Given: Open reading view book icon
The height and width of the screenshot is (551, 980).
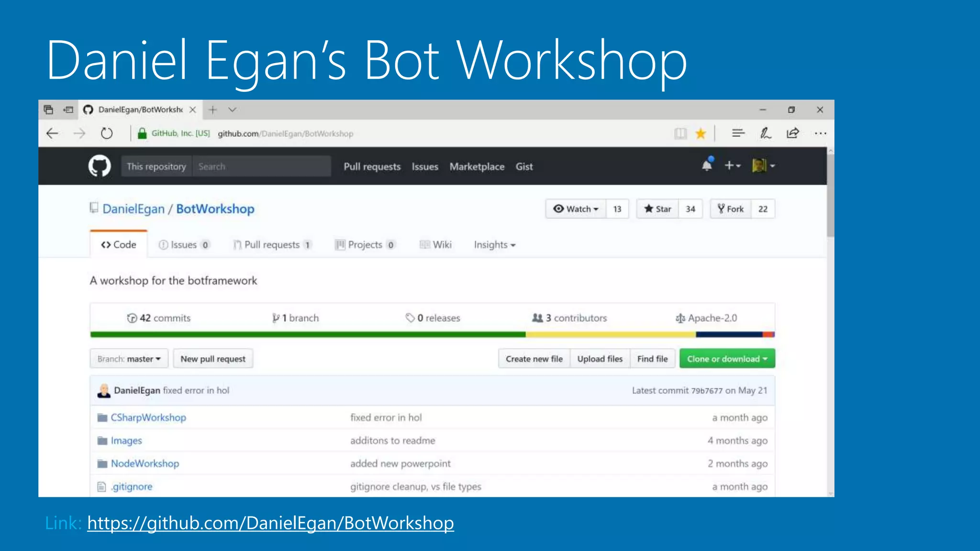Looking at the screenshot, I should tap(680, 133).
